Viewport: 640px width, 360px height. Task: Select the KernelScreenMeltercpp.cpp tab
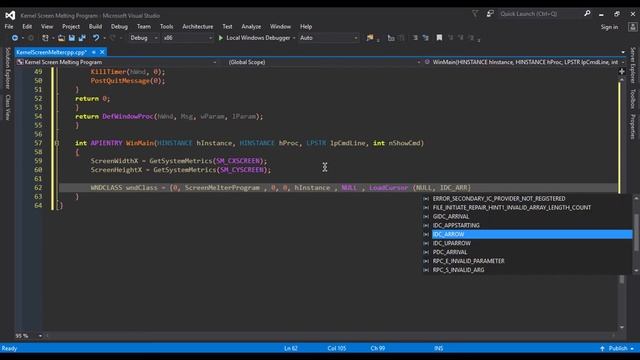point(51,52)
